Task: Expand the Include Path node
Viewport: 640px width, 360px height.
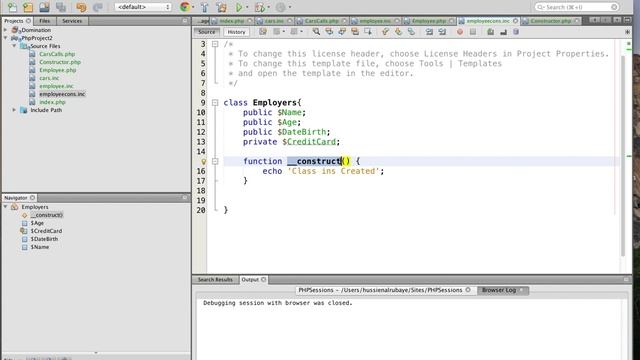Action: 14,110
